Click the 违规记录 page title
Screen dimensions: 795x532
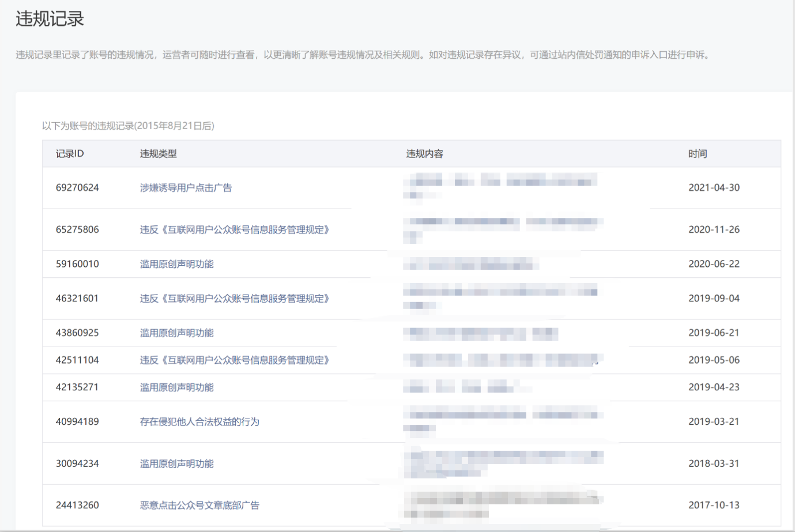(50, 19)
